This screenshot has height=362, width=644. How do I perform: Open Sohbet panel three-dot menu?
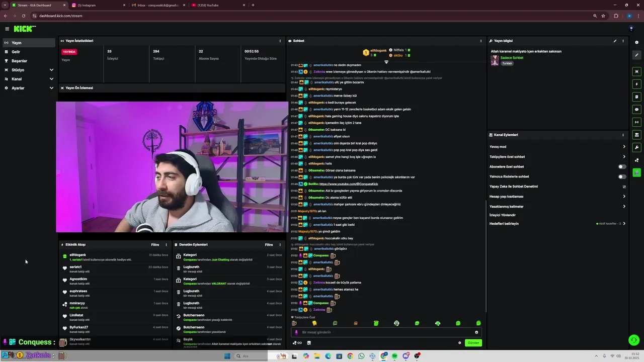click(x=481, y=41)
